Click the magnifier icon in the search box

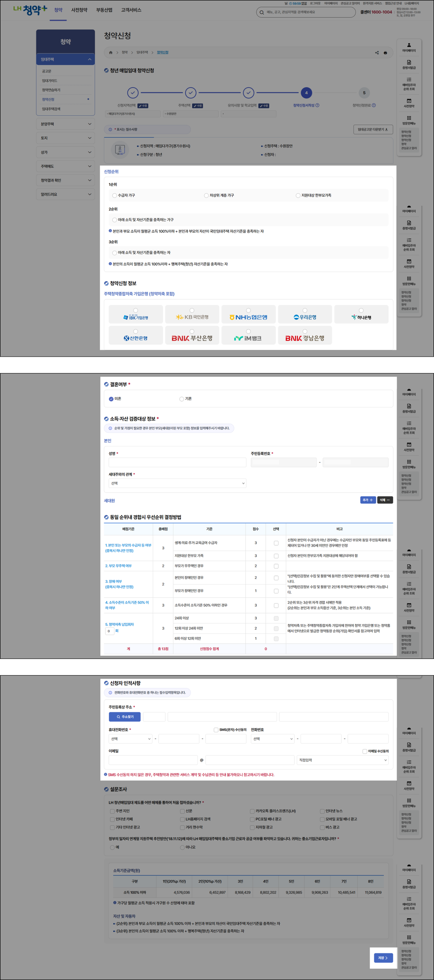pyautogui.click(x=262, y=12)
